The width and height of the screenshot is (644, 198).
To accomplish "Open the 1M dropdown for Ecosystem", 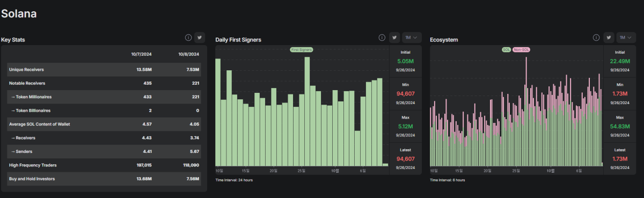I will click(626, 38).
